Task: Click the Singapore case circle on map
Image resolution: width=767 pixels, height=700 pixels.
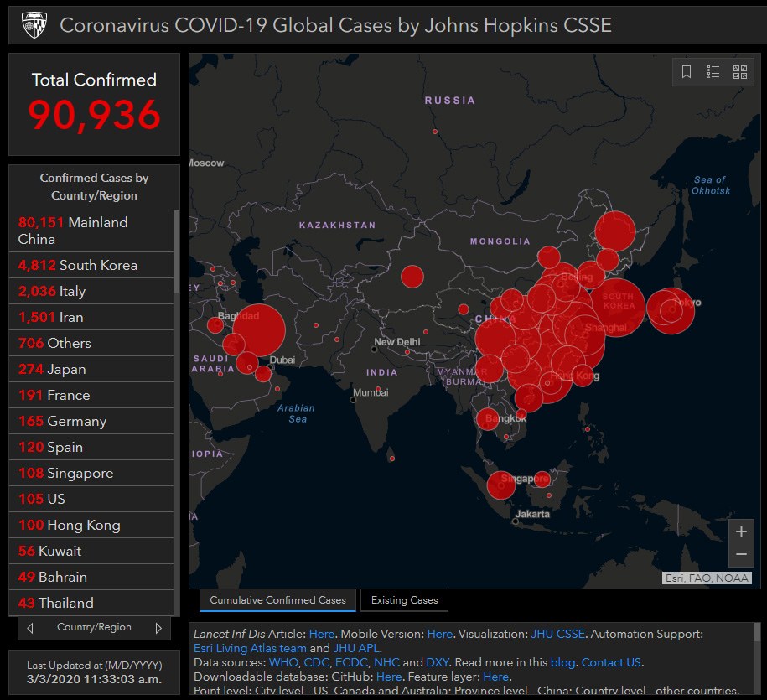Action: (x=501, y=485)
